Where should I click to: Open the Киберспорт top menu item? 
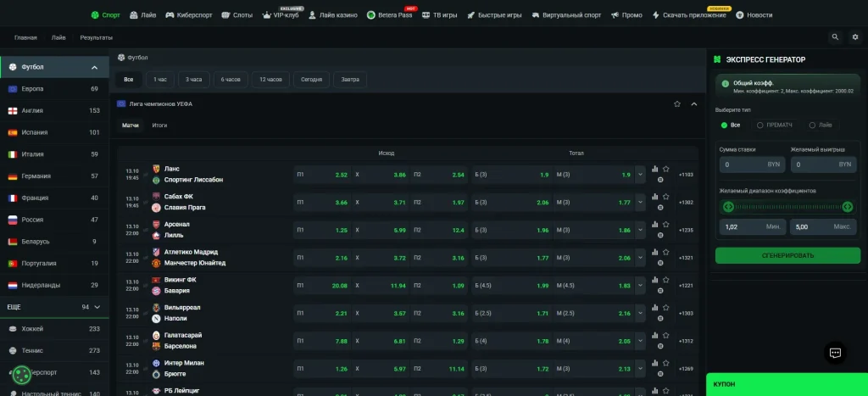(x=189, y=15)
